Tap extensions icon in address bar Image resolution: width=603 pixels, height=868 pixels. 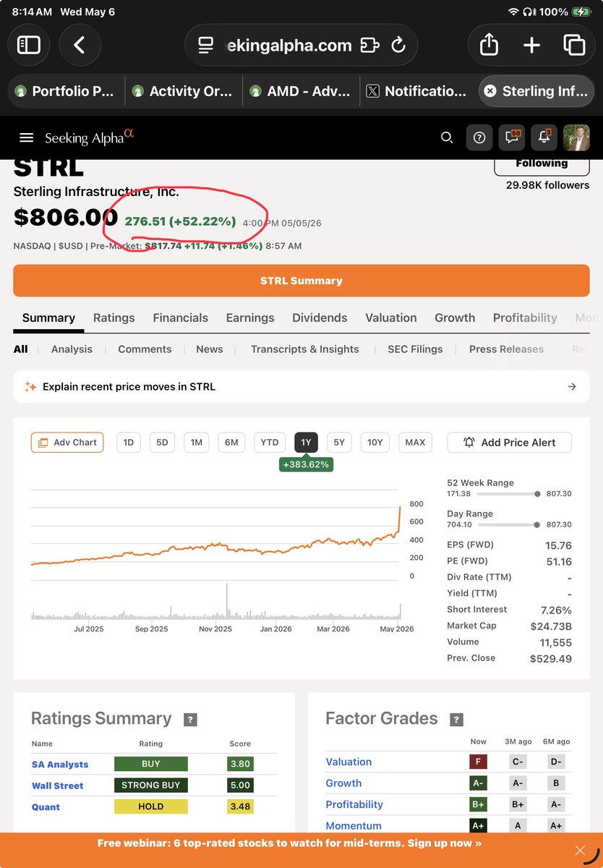pyautogui.click(x=369, y=46)
